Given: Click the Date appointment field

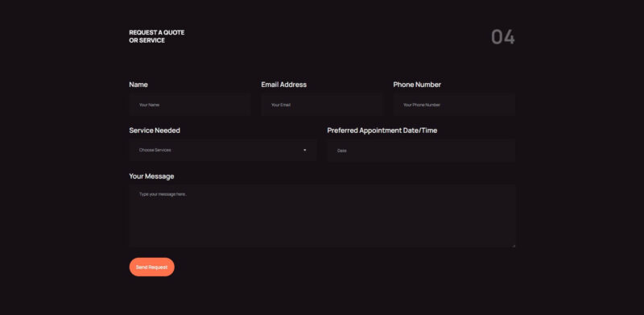Looking at the screenshot, I should pos(421,151).
